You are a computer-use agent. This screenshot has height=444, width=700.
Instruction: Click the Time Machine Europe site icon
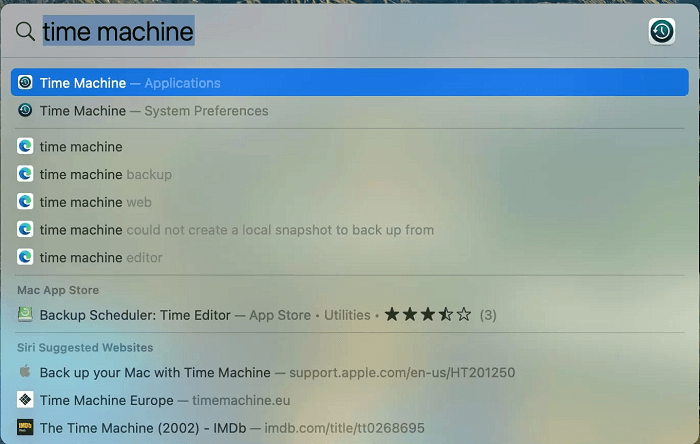(25, 400)
